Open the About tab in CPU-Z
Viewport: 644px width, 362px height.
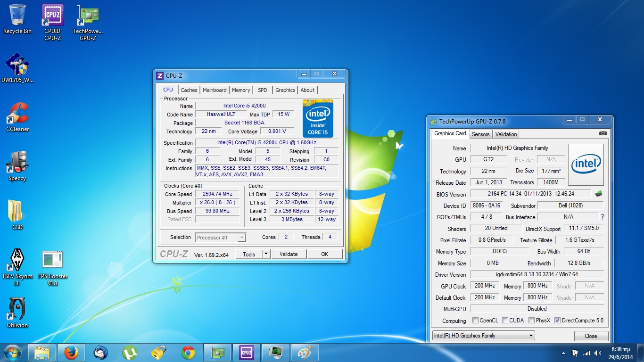[x=307, y=90]
